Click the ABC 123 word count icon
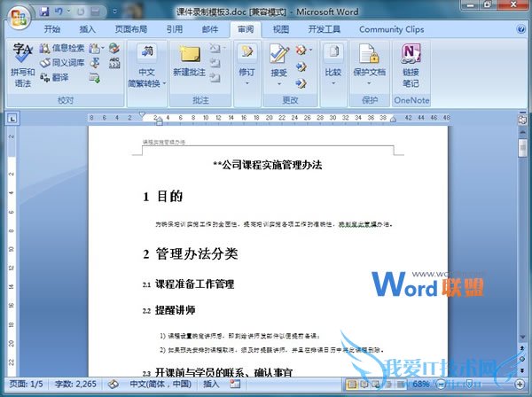532x397 pixels. [x=114, y=63]
